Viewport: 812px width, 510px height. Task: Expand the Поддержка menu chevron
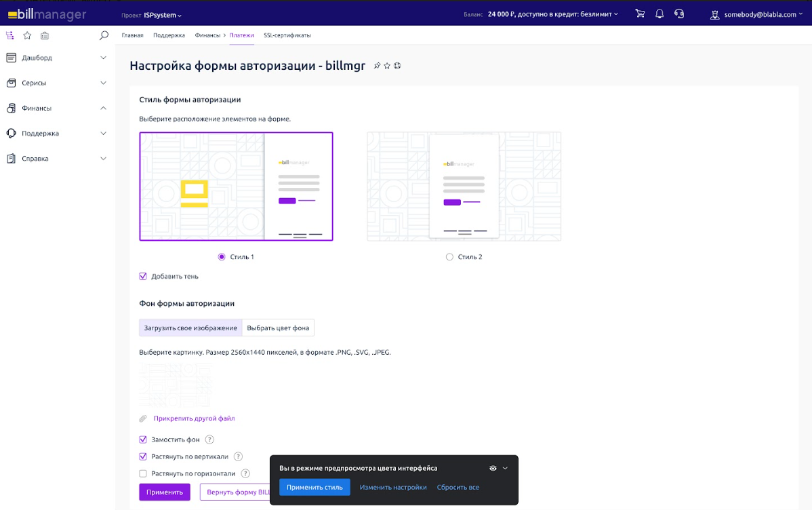[x=103, y=133]
